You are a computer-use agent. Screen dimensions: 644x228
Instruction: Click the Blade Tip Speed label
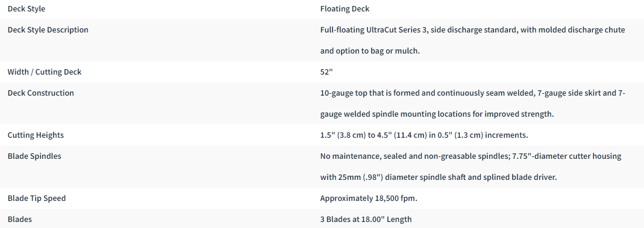coord(37,199)
